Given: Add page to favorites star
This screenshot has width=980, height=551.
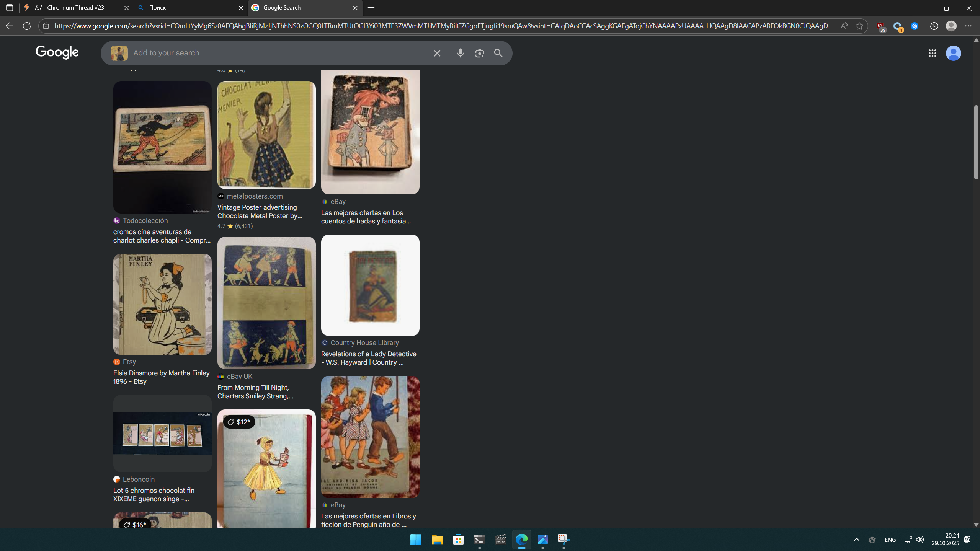Looking at the screenshot, I should click(x=859, y=26).
